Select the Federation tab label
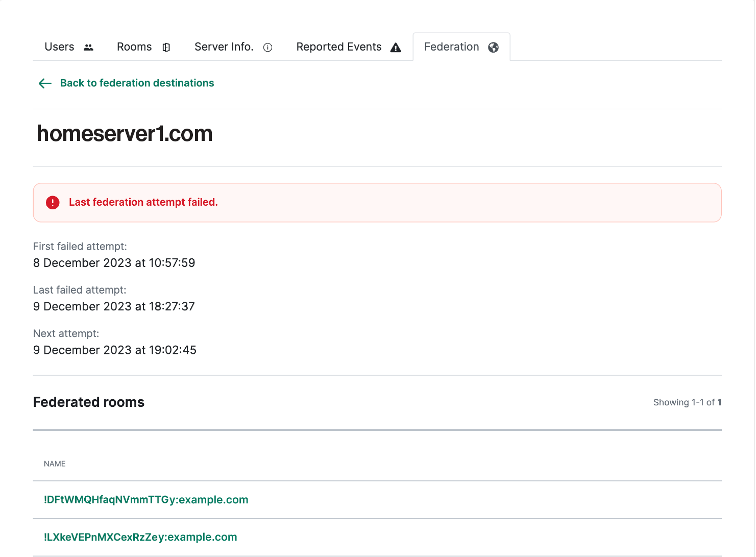Screen dimensions: 756x557 pos(451,47)
